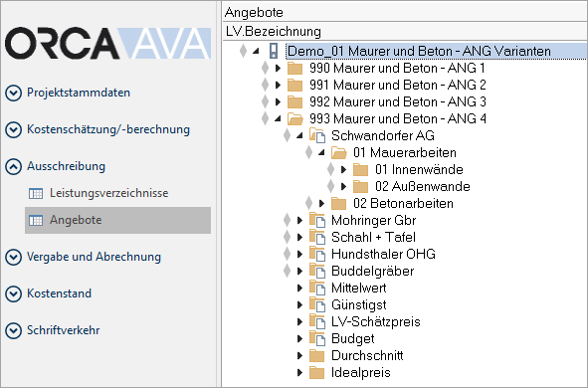Click the diamond marker beside Mohringer Gbr
This screenshot has width=588, height=388.
click(x=287, y=220)
